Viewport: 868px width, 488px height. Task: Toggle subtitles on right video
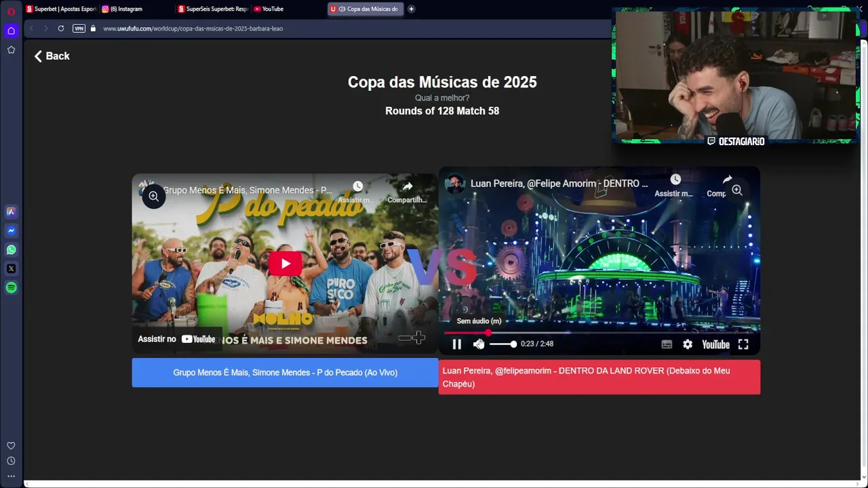click(x=667, y=344)
